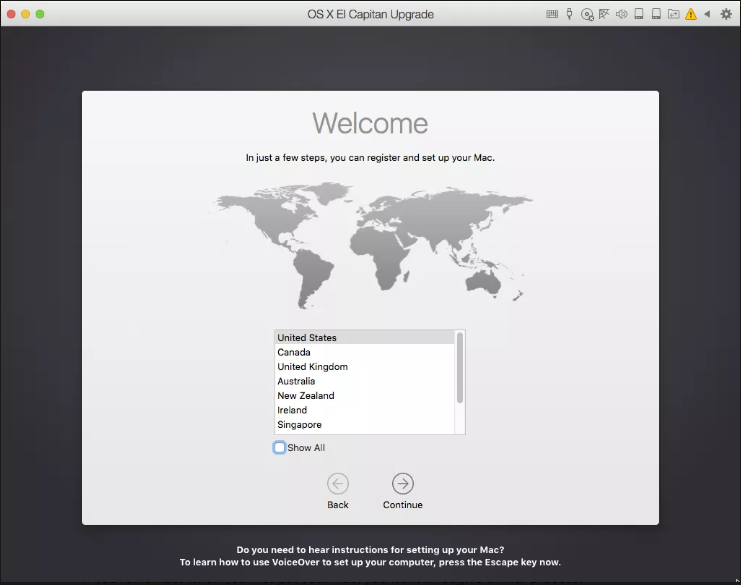Open the shared folders icon
The width and height of the screenshot is (741, 585).
click(x=673, y=14)
